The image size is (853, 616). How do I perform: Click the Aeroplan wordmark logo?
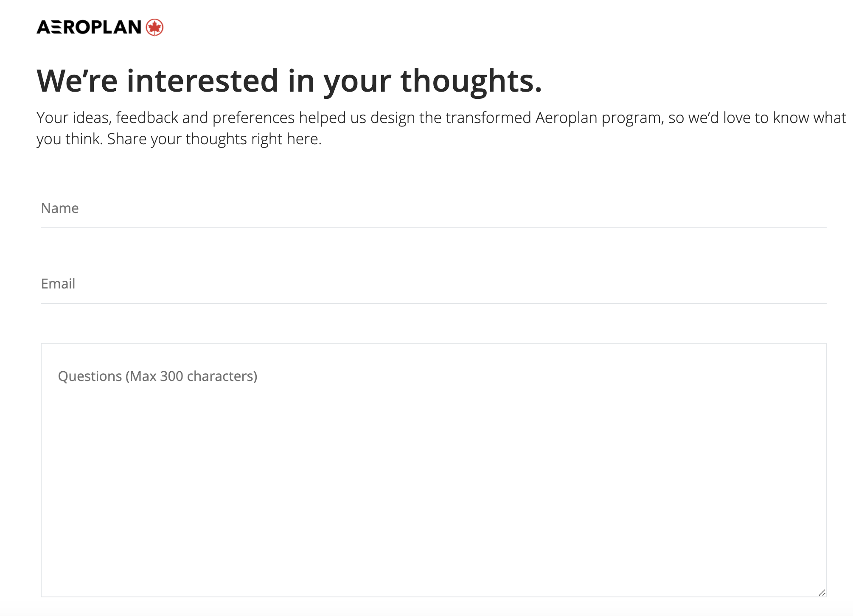pyautogui.click(x=89, y=28)
